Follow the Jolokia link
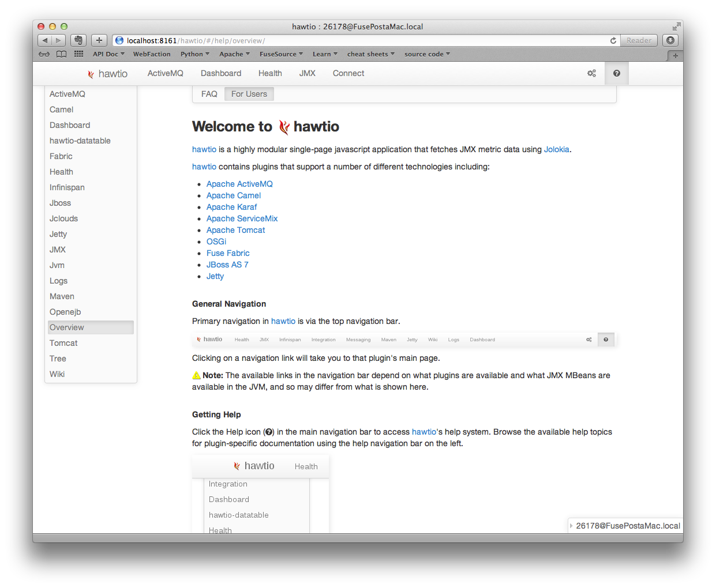 click(556, 149)
